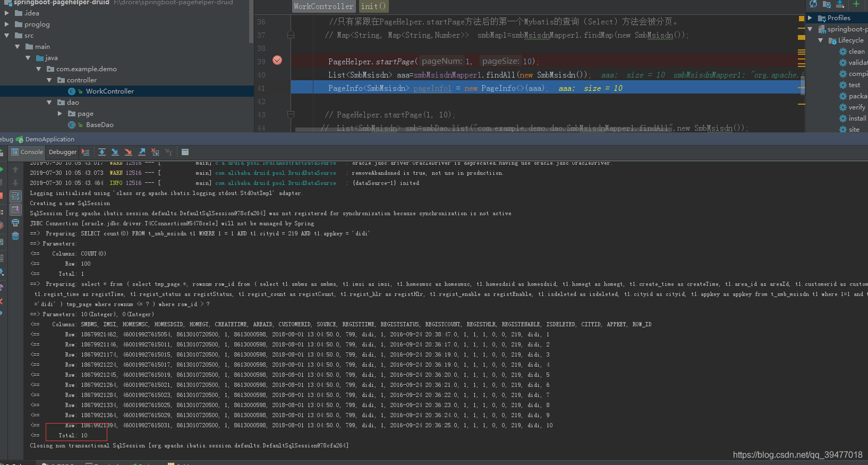Collapse the main folder arrow
The width and height of the screenshot is (868, 465).
coord(18,47)
